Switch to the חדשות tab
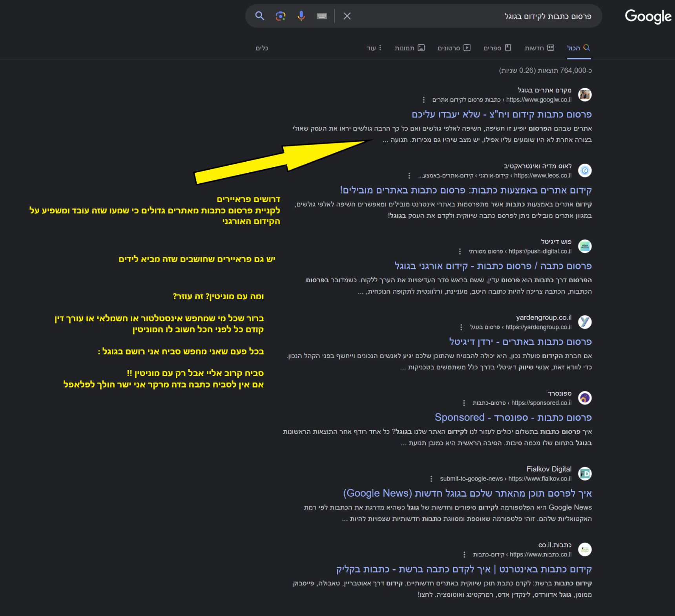Image resolution: width=675 pixels, height=616 pixels. [x=539, y=48]
